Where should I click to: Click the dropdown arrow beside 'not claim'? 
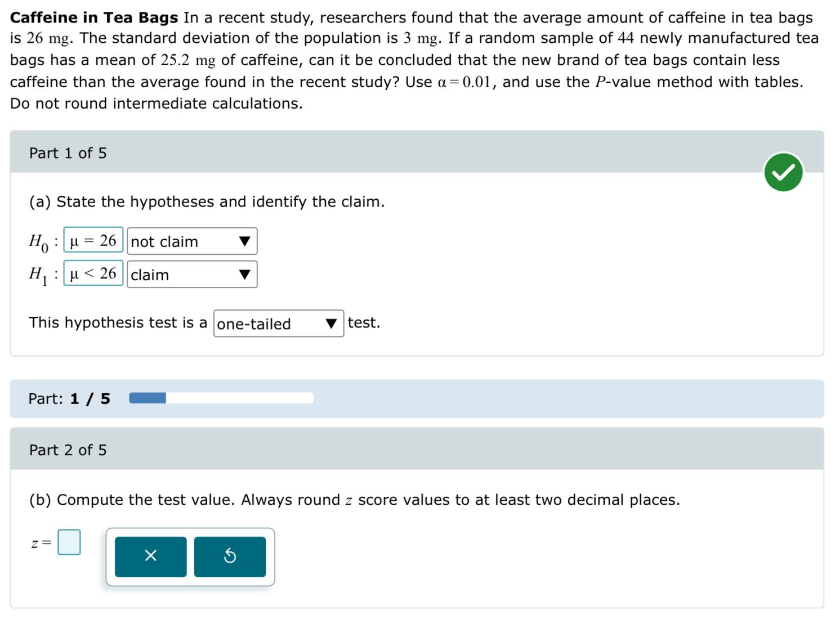(x=244, y=241)
